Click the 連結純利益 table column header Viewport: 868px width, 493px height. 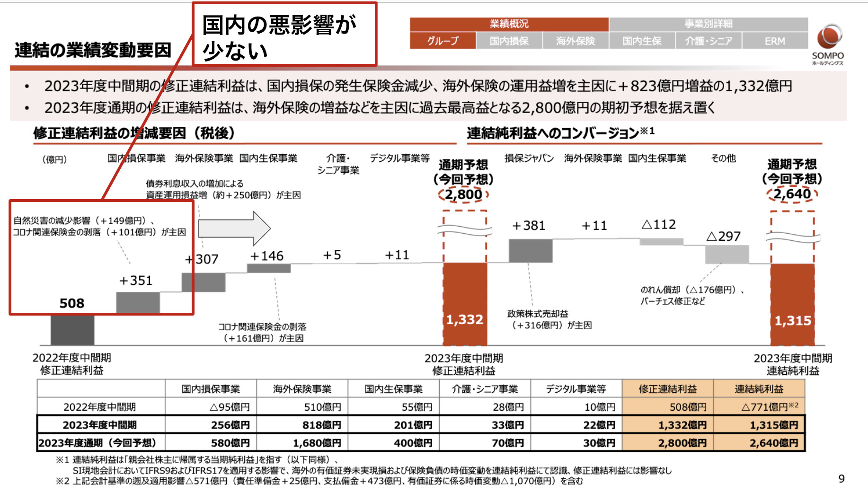coord(759,389)
